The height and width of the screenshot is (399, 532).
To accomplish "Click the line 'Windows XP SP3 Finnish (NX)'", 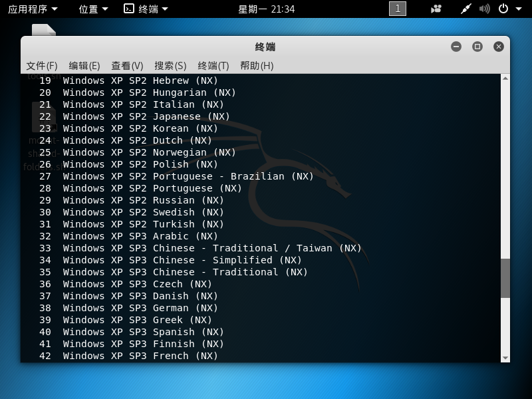I will pyautogui.click(x=143, y=344).
